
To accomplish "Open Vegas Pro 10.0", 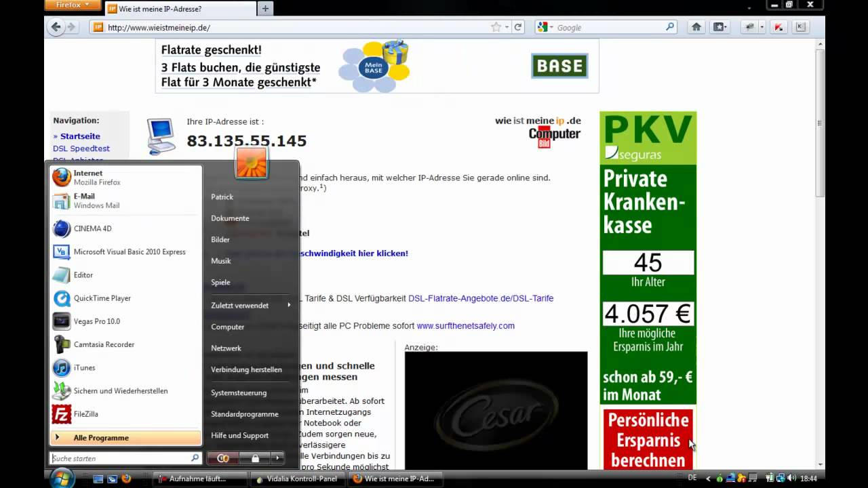I will pos(126,321).
